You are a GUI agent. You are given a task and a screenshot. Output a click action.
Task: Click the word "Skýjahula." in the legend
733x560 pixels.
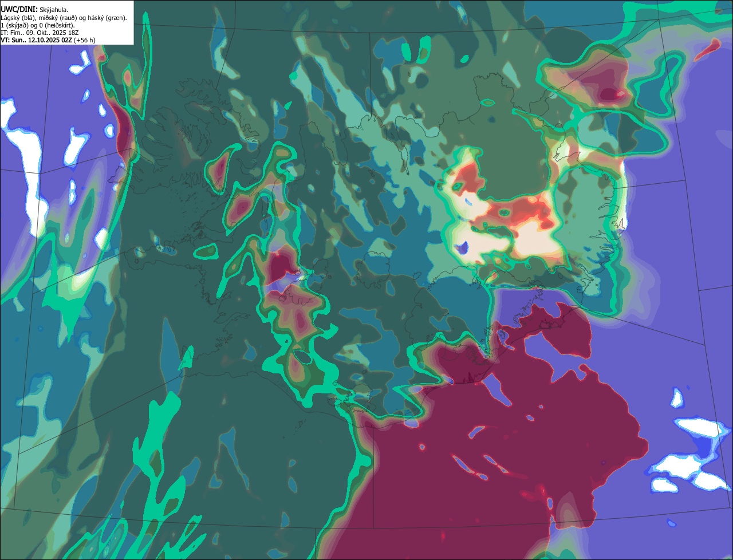coord(54,10)
